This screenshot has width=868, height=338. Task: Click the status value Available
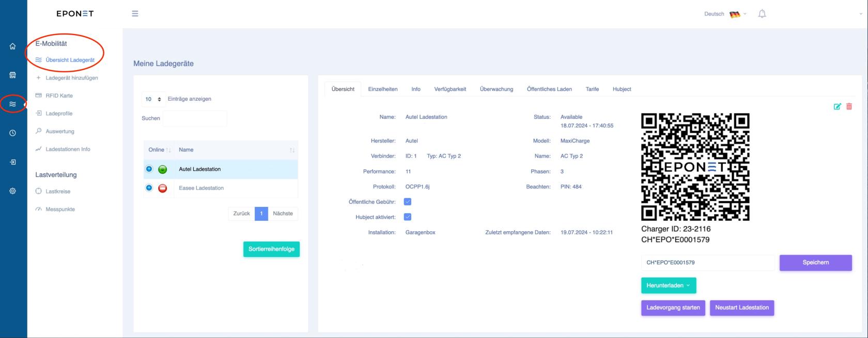tap(571, 117)
